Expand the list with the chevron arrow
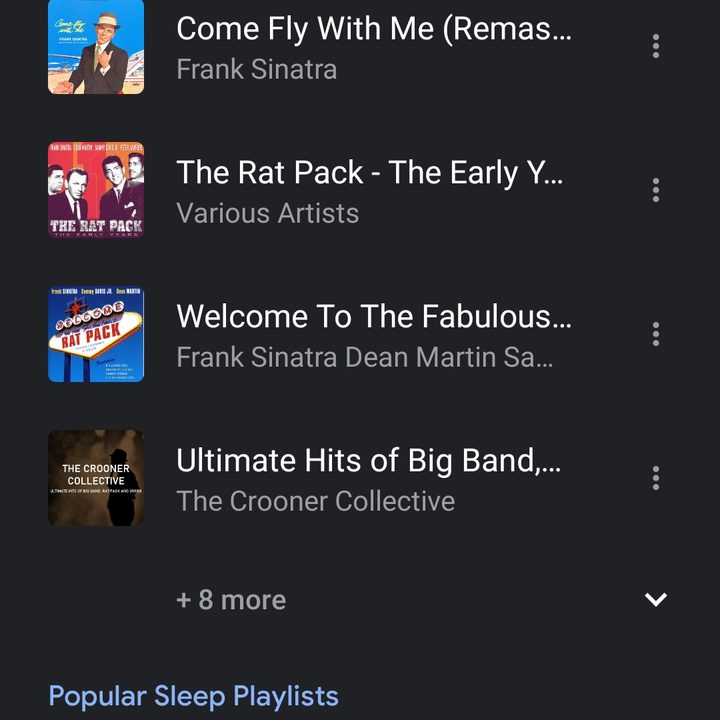Image resolution: width=720 pixels, height=720 pixels. (656, 599)
